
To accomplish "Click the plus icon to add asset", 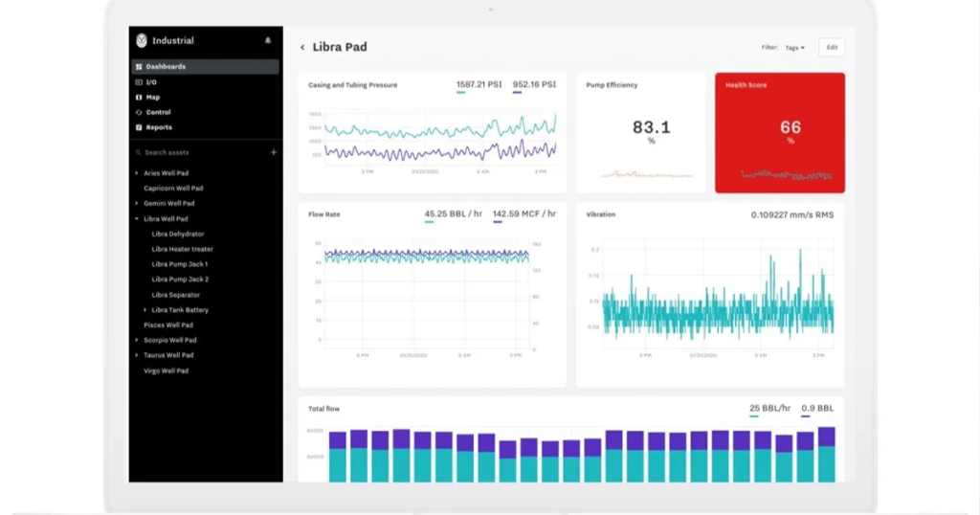I will [273, 152].
